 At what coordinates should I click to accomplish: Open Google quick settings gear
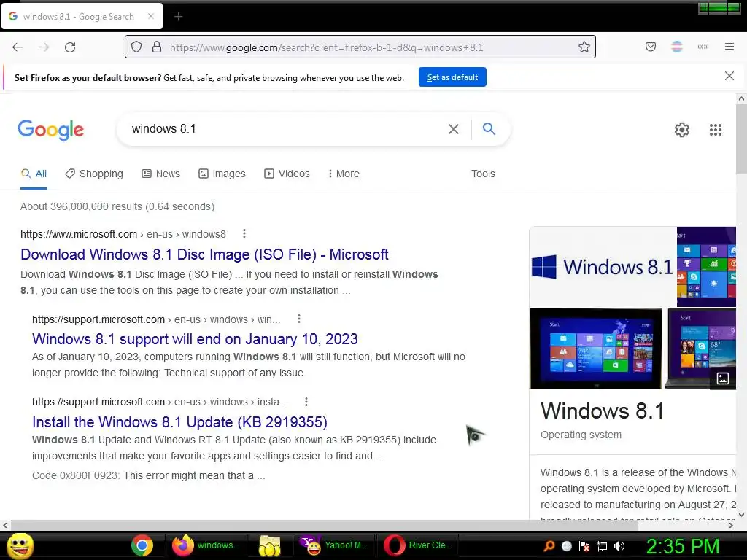(x=682, y=130)
